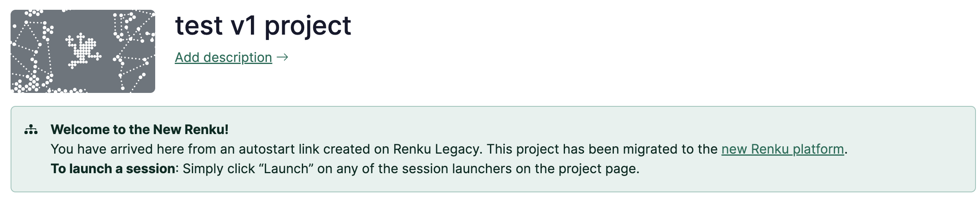Click the "Welcome to the New Renku!" heading
Image resolution: width=980 pixels, height=207 pixels.
tap(139, 130)
